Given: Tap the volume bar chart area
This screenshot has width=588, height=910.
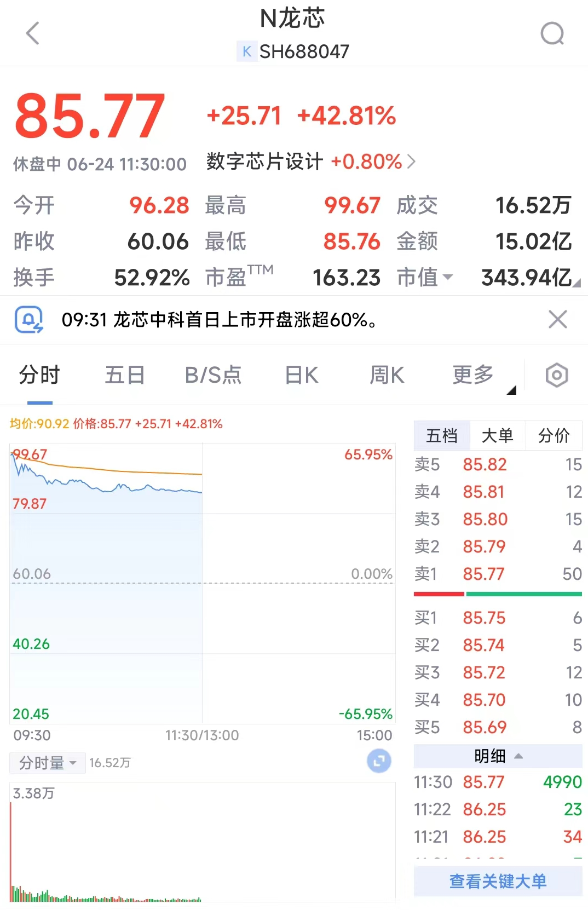Looking at the screenshot, I should (x=203, y=842).
